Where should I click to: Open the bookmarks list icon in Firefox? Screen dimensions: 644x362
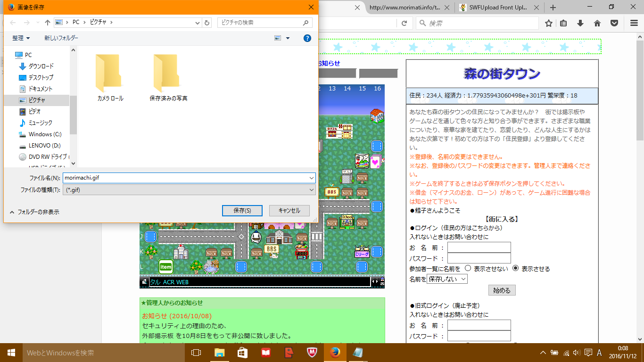pos(563,23)
